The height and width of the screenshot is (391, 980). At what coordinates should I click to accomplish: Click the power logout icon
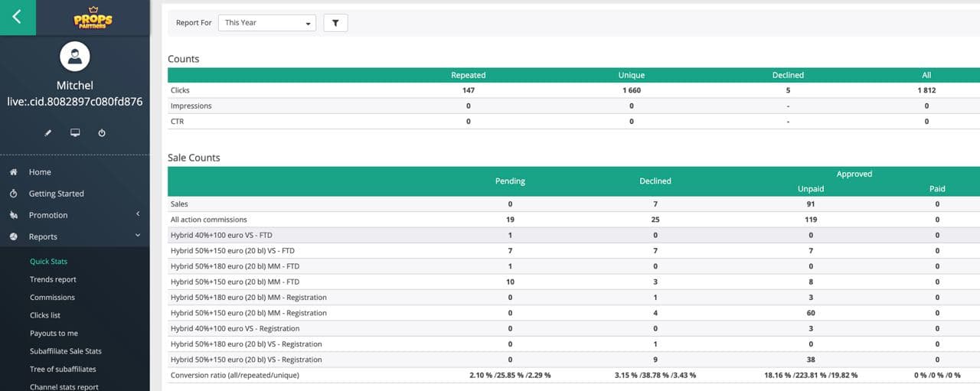pyautogui.click(x=102, y=132)
